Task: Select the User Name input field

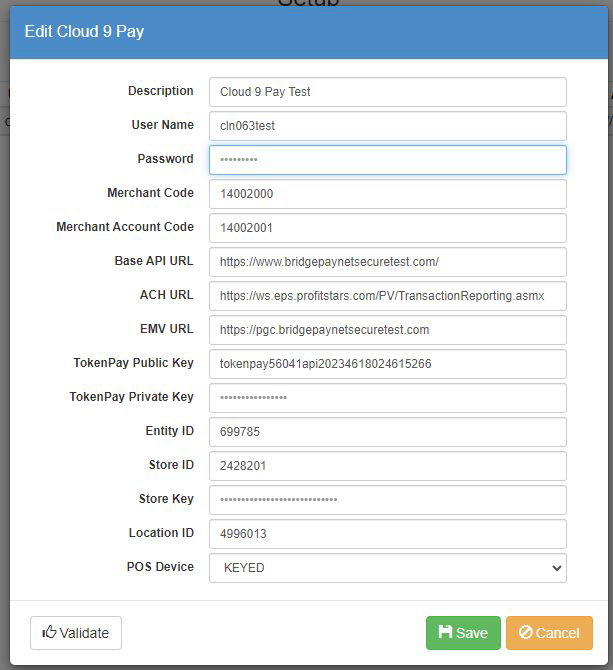Action: tap(387, 126)
